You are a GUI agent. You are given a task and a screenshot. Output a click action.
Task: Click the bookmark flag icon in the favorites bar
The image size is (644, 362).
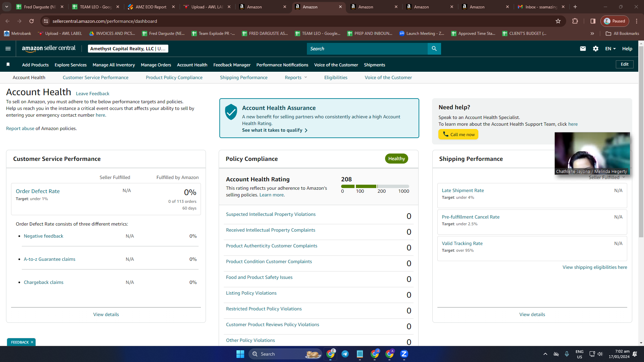8,64
